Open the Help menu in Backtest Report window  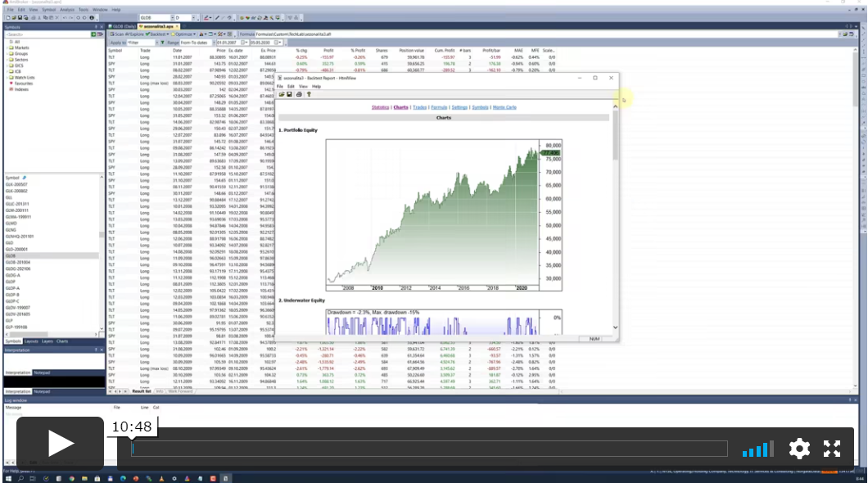click(316, 86)
